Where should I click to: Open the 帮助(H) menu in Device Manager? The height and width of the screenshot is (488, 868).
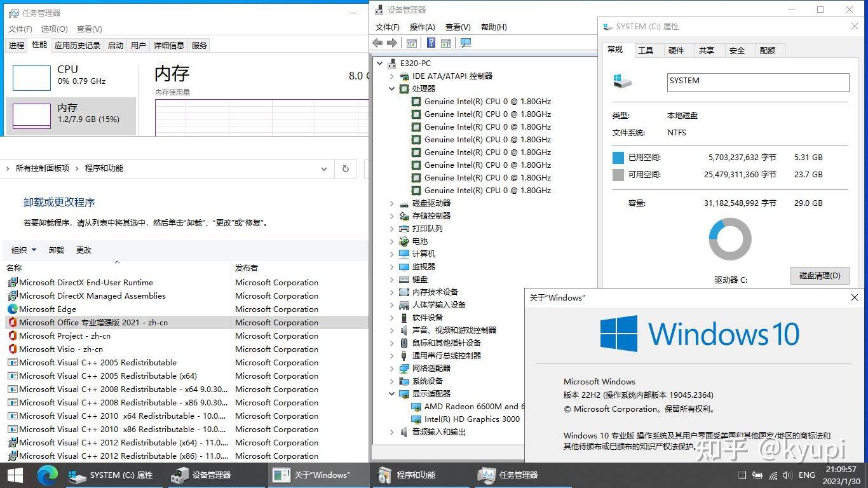[x=494, y=27]
